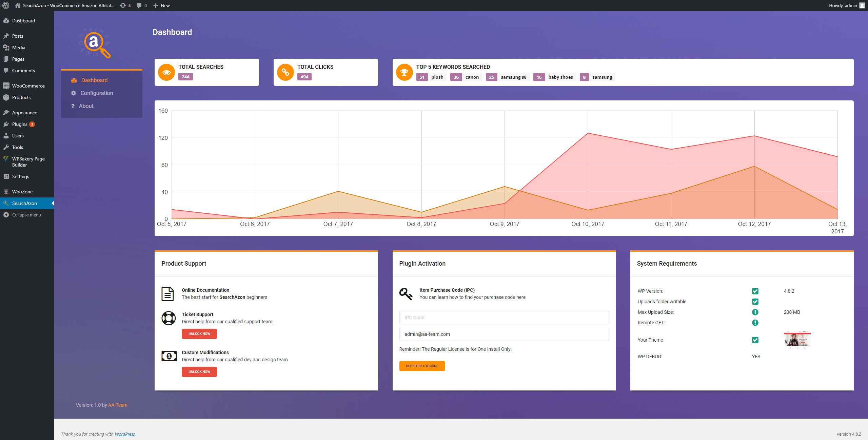Click the Posts pin icon in the sidebar

click(x=6, y=36)
